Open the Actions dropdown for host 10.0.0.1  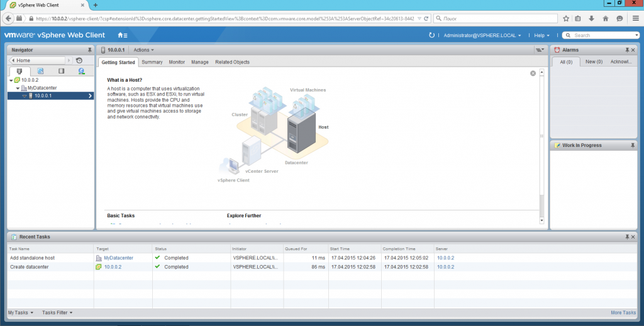(x=144, y=50)
